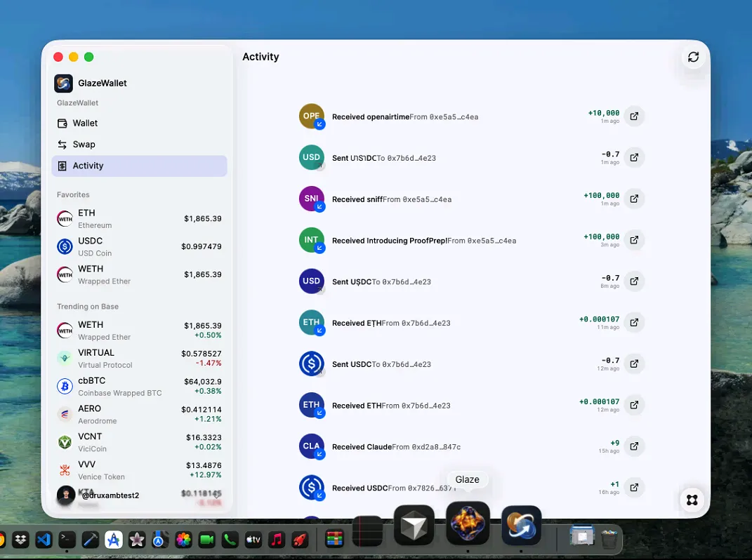This screenshot has height=560, width=752.
Task: Click the OPE token avatar
Action: pyautogui.click(x=312, y=116)
